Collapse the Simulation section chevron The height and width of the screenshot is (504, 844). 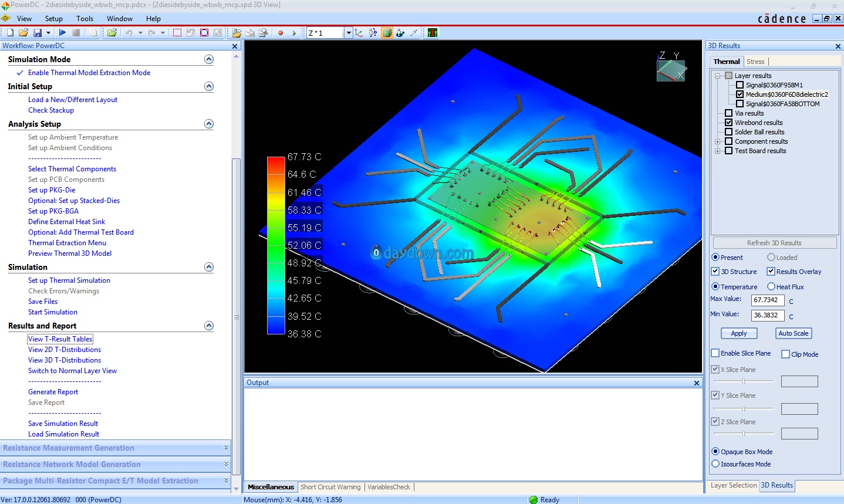(x=209, y=267)
